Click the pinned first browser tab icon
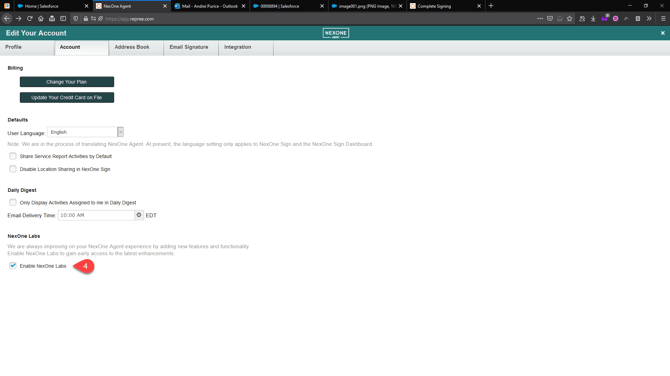Image resolution: width=670 pixels, height=376 pixels. pos(7,6)
